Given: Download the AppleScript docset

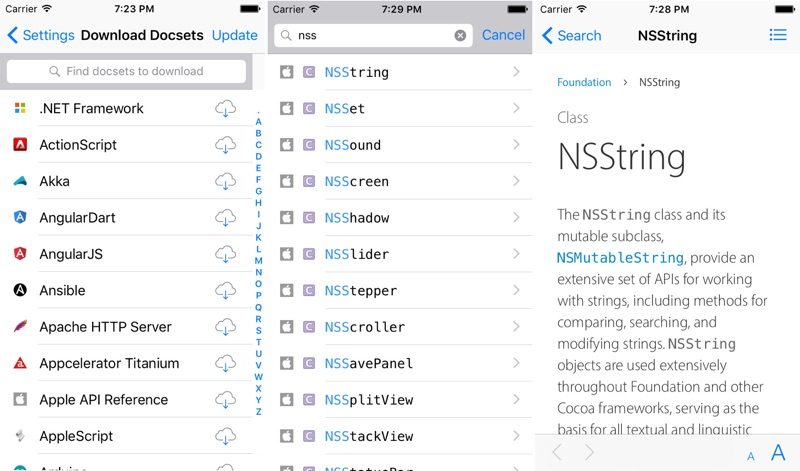Looking at the screenshot, I should pyautogui.click(x=226, y=436).
